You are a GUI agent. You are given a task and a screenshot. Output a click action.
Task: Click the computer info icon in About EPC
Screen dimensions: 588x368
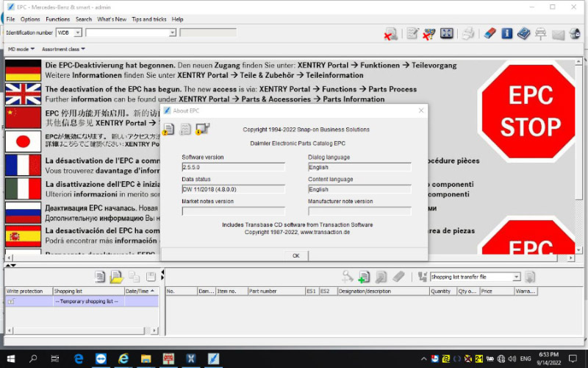(x=203, y=129)
